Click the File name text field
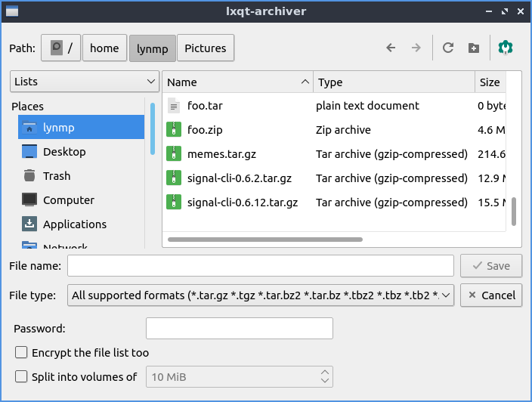532x402 pixels. click(260, 266)
